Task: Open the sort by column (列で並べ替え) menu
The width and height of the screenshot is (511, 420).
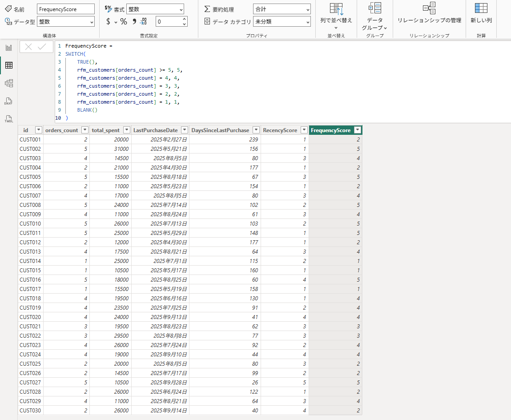Action: pos(336,16)
